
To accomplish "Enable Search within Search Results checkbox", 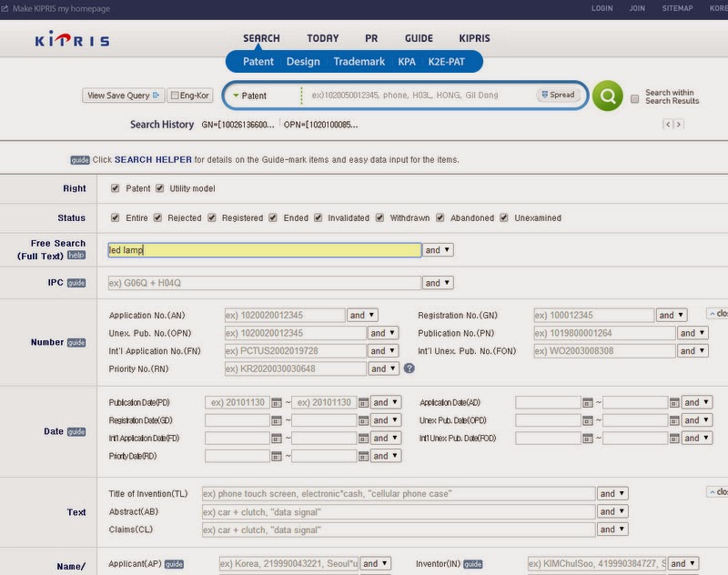I will coord(634,99).
